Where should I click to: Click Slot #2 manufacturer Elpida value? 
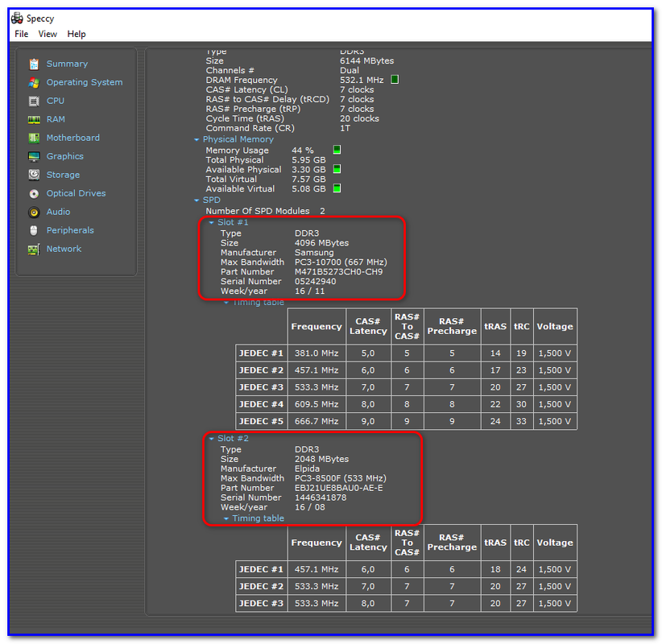click(307, 469)
